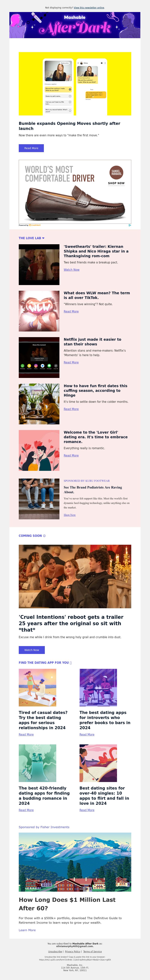
Task: Click Read More button under Bumble article
Action: (31, 148)
